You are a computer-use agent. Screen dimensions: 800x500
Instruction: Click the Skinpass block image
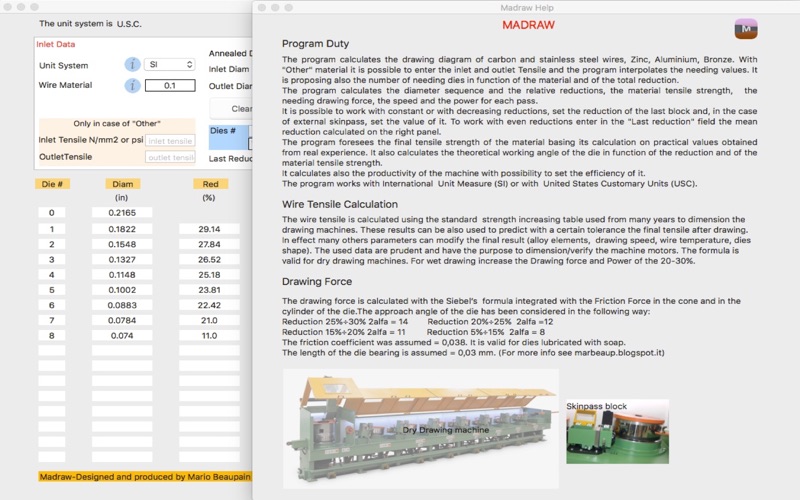617,432
